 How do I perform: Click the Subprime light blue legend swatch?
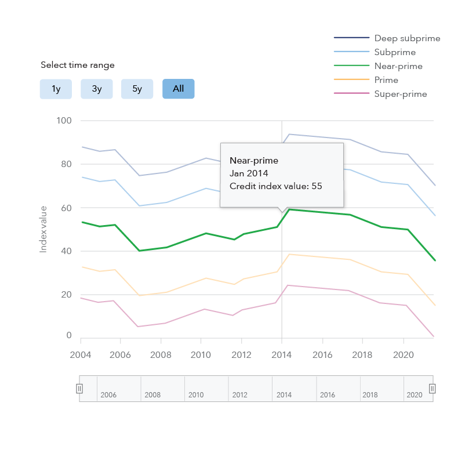[351, 52]
